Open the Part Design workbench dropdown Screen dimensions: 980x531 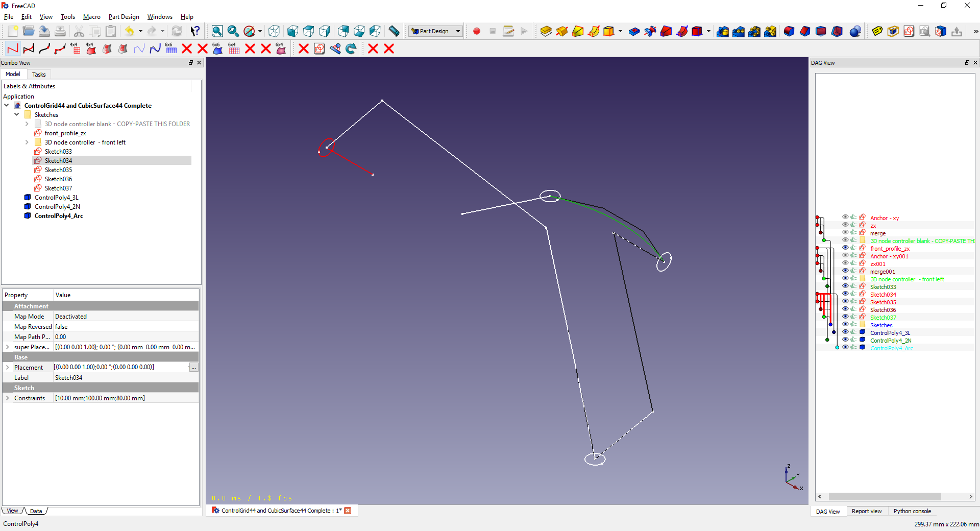[435, 31]
